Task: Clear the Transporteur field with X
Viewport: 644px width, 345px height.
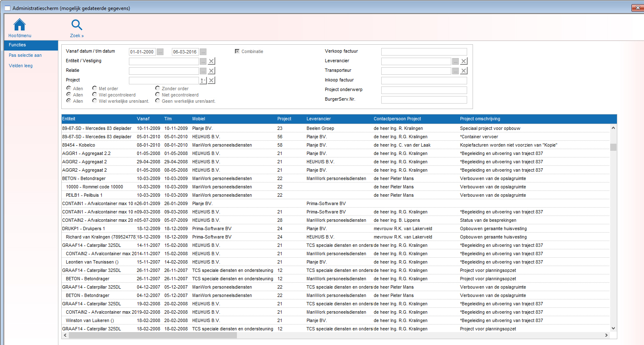Action: click(463, 71)
